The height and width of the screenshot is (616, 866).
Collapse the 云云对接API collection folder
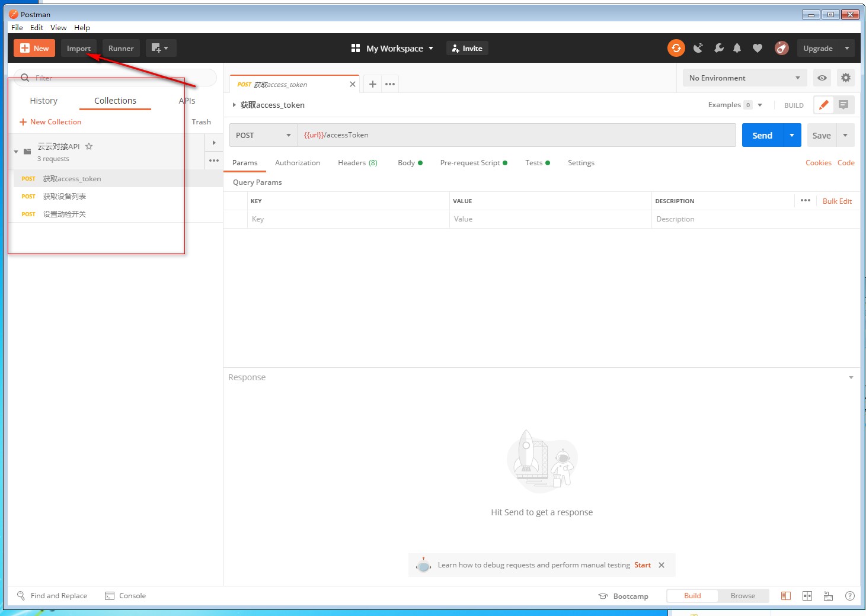tap(16, 152)
